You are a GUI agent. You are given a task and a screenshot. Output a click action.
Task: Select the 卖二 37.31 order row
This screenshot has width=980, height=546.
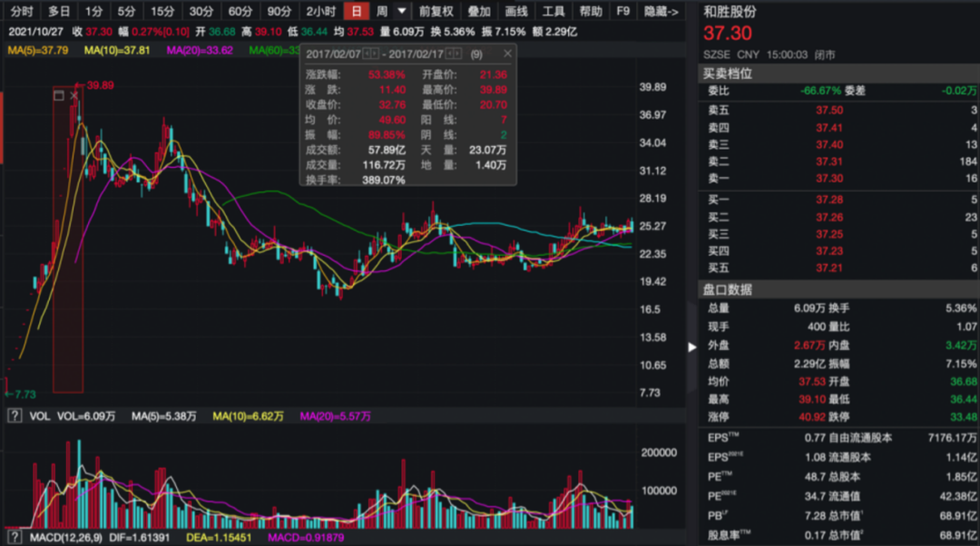(x=839, y=161)
